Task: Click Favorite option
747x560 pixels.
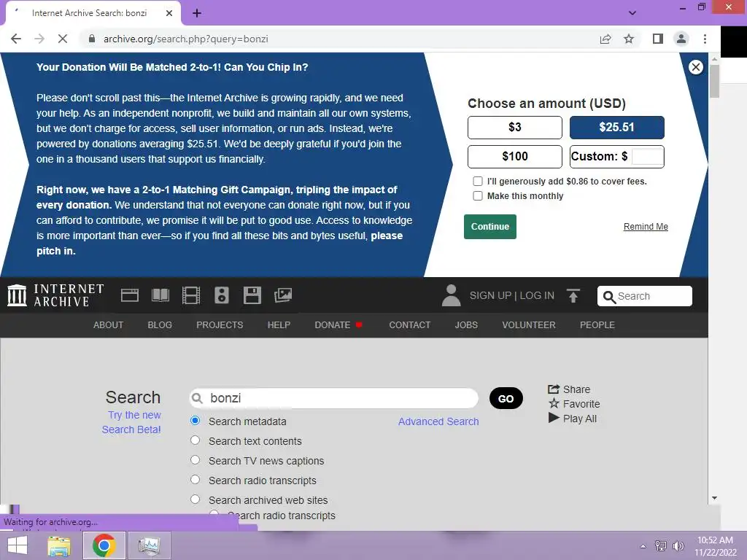Action: 574,404
